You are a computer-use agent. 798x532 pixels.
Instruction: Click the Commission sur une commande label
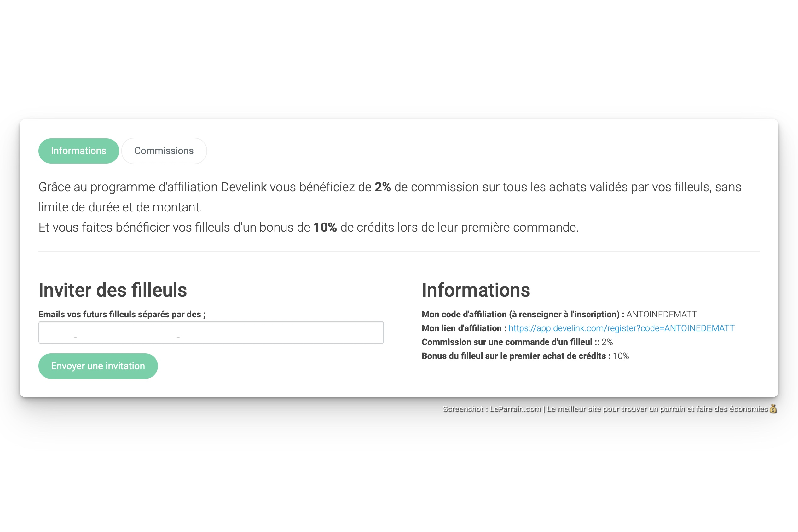tap(510, 342)
